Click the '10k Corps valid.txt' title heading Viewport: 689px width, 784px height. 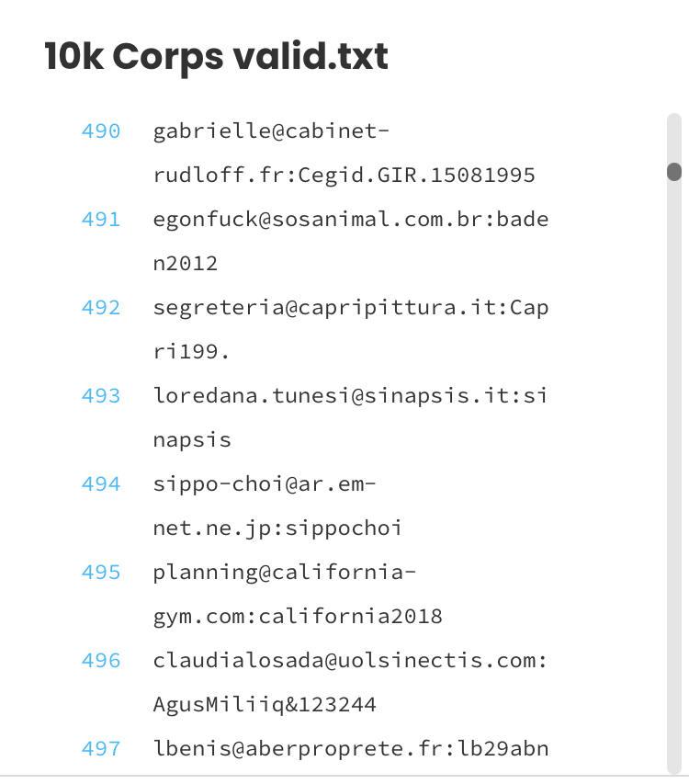point(217,57)
